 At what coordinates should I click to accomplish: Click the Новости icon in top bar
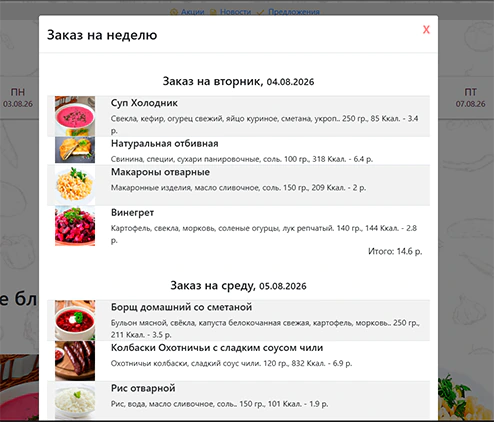(x=213, y=13)
